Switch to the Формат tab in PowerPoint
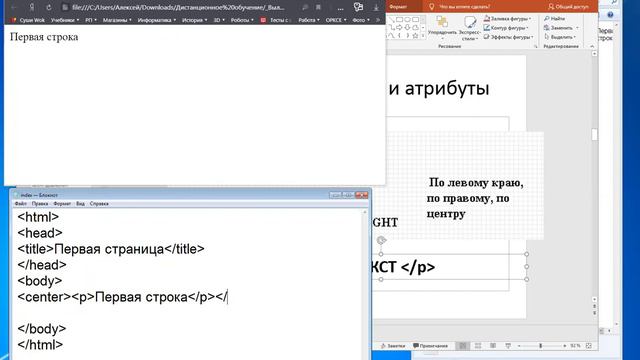640x360 pixels. point(398,7)
